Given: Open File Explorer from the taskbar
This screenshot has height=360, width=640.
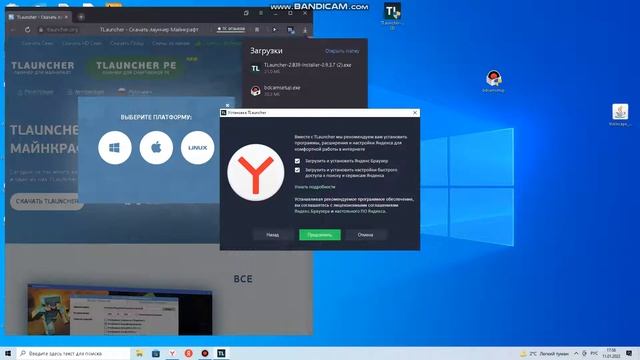Looking at the screenshot, I should (x=139, y=353).
